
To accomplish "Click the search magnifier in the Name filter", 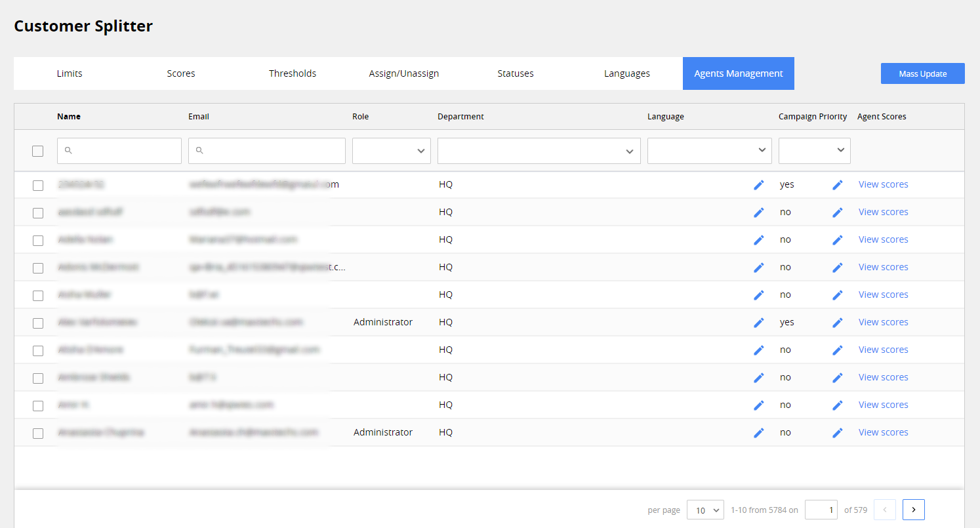I will click(68, 150).
